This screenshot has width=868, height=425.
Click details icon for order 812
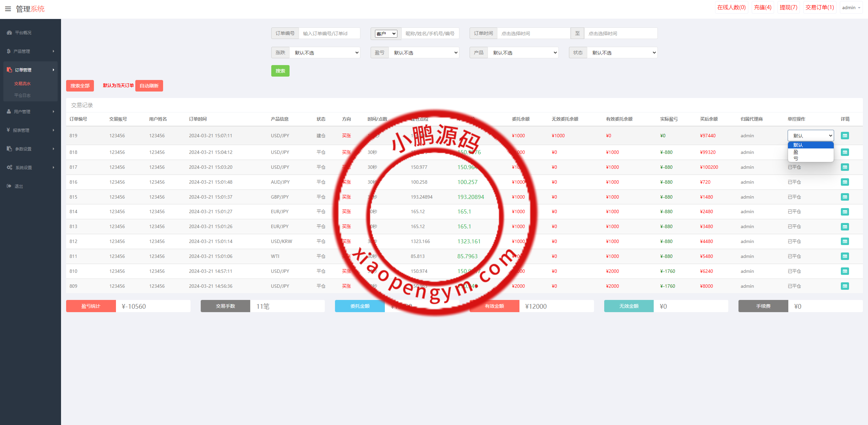pyautogui.click(x=845, y=241)
